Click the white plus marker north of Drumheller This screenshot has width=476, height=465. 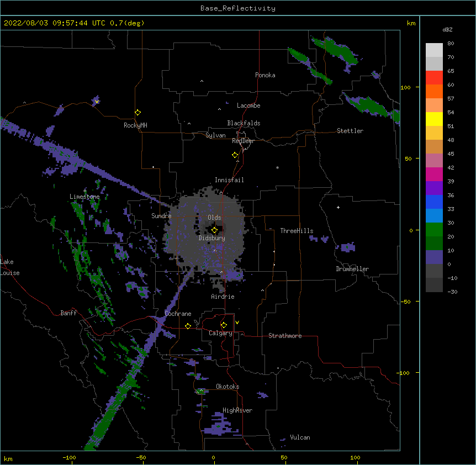338,207
